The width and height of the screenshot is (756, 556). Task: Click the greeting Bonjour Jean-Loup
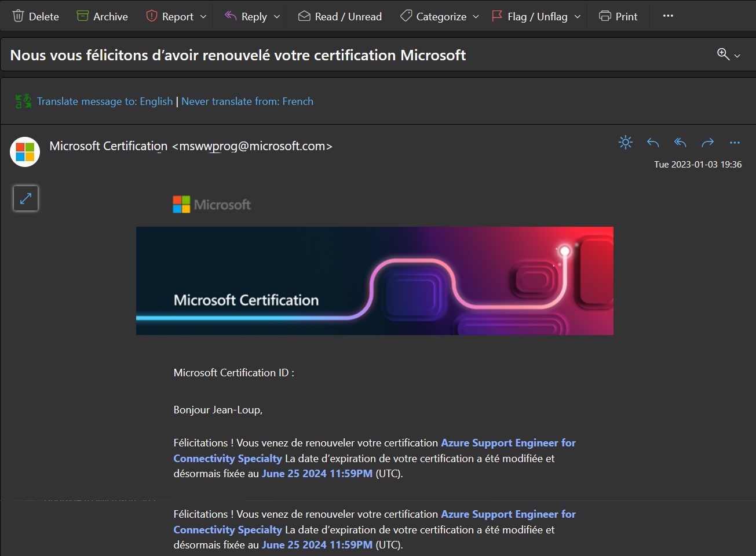(x=218, y=410)
